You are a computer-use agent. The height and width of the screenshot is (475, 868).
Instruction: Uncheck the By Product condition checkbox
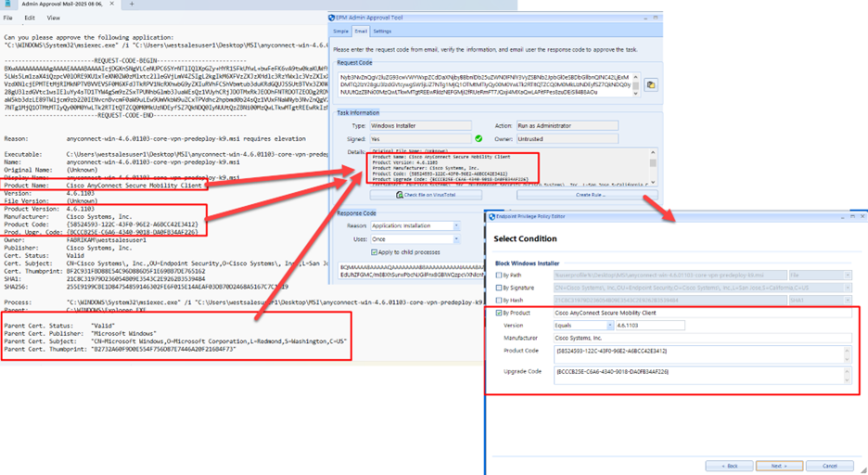pyautogui.click(x=499, y=313)
